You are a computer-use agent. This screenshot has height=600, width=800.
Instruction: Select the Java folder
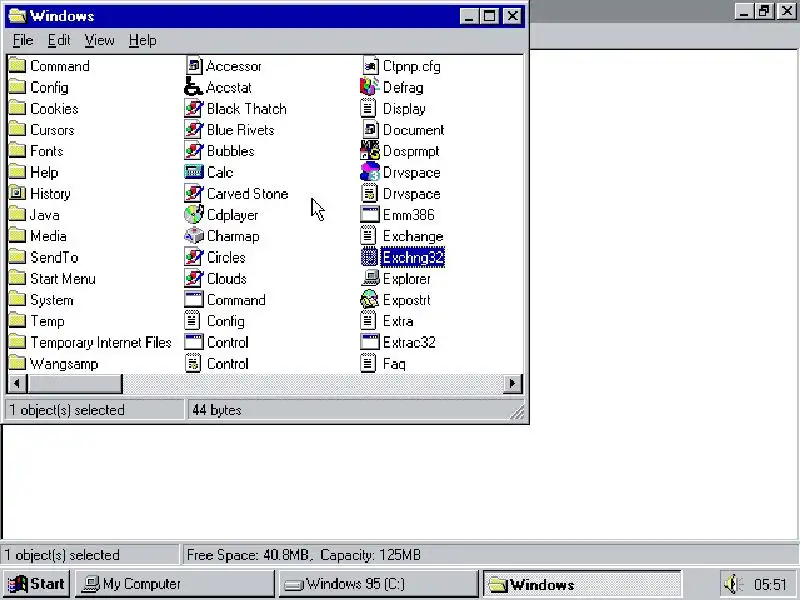pyautogui.click(x=34, y=215)
